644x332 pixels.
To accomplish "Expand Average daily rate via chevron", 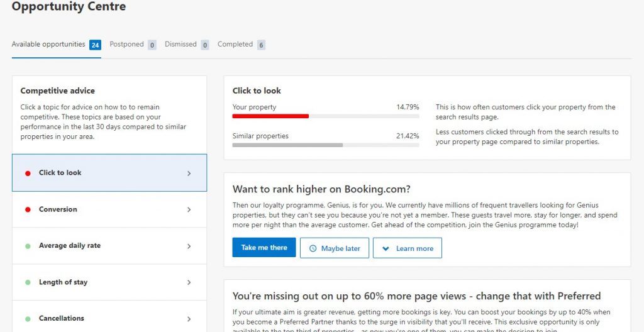I will [x=189, y=246].
